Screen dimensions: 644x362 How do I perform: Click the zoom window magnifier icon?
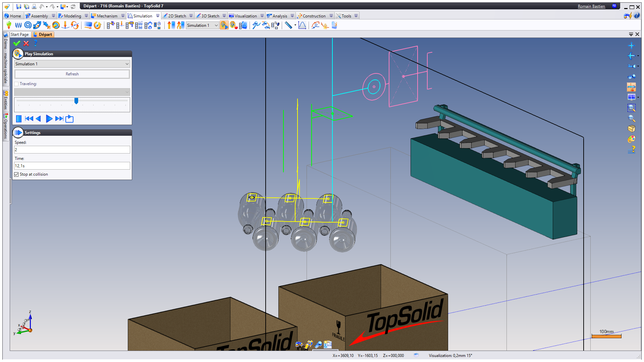631,108
